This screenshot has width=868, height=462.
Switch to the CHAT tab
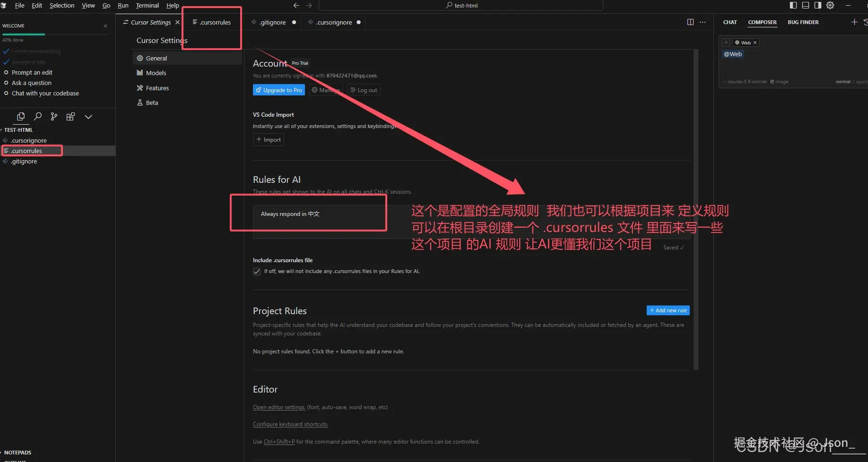730,22
